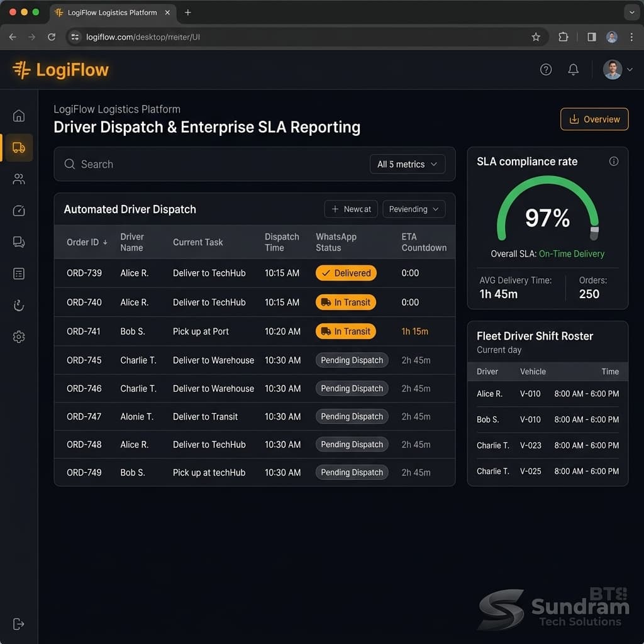This screenshot has height=644, width=644.
Task: Open the drivers people sidebar icon
Action: [18, 179]
